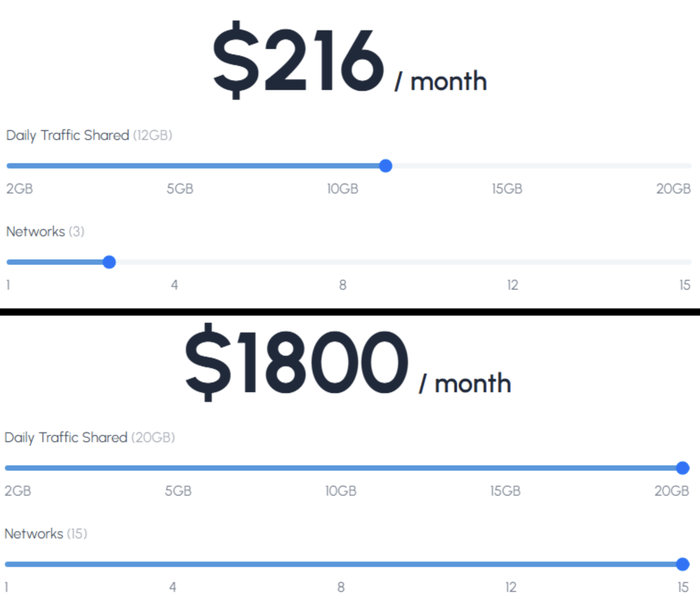The image size is (700, 616).
Task: Click Networks tick label 4 in the $216 plan
Action: coord(174,285)
